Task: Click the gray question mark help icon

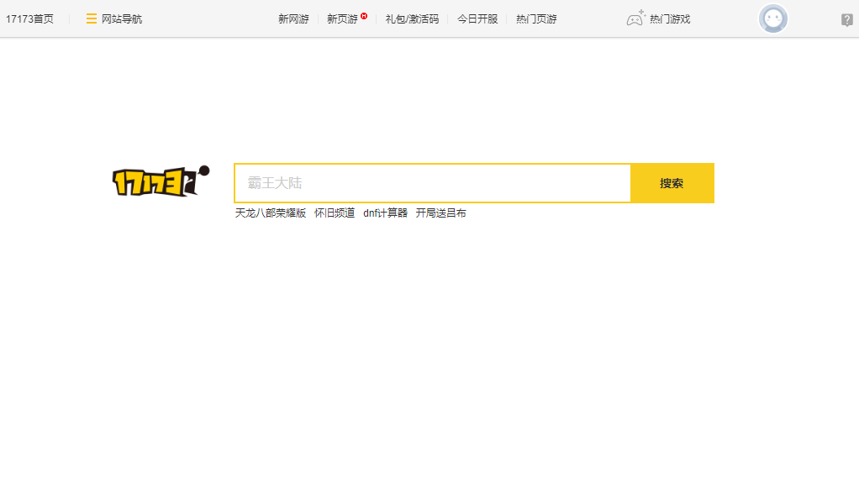Action: 846,20
